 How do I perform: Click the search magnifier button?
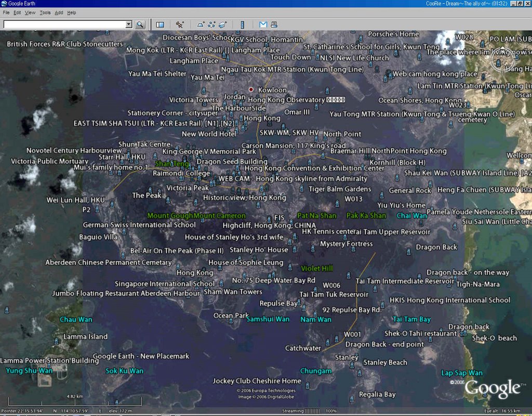140,24
